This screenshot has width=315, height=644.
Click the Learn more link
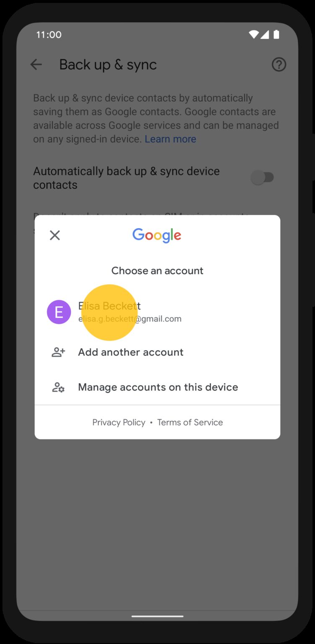click(x=170, y=139)
